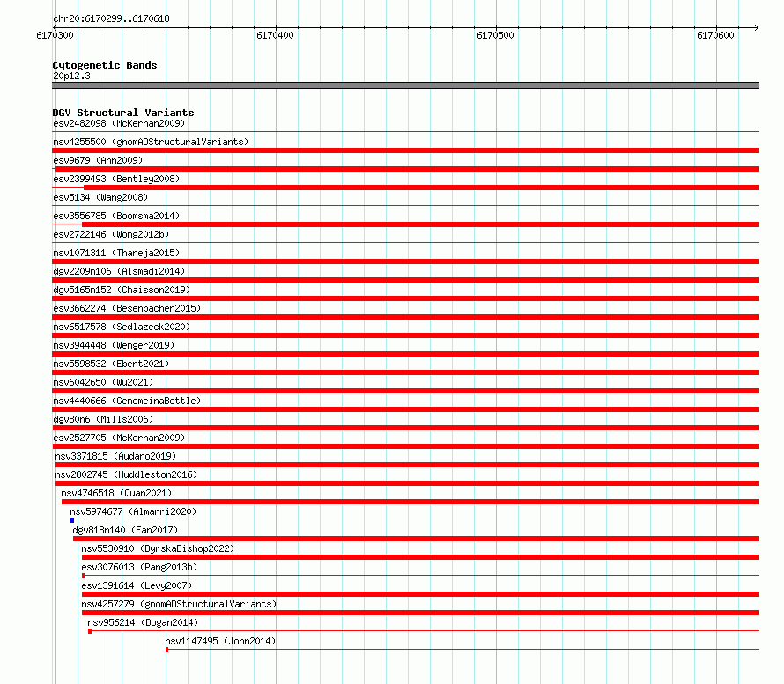Open dgv818n140 (Fan2017) variant

pos(125,530)
